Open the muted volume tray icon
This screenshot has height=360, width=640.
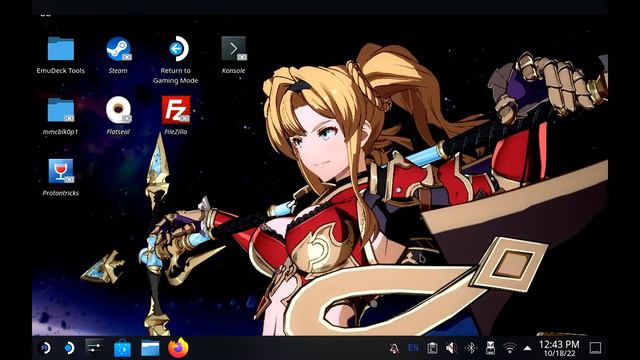[x=451, y=348]
